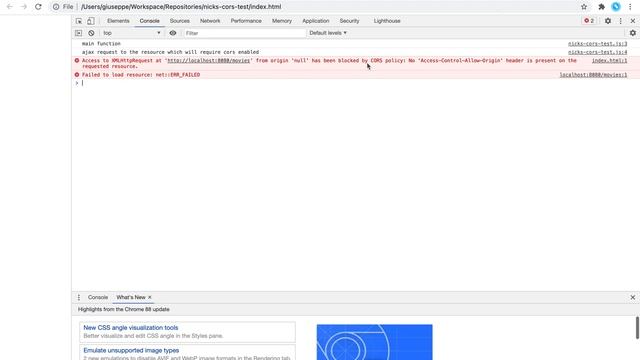640x360 pixels.
Task: Open DevTools three-dot customize menu
Action: [x=620, y=21]
